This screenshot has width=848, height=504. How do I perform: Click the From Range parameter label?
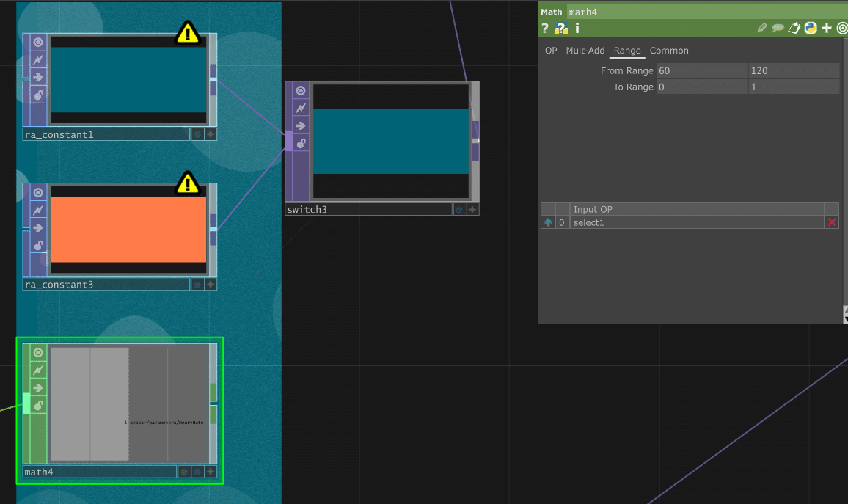626,70
